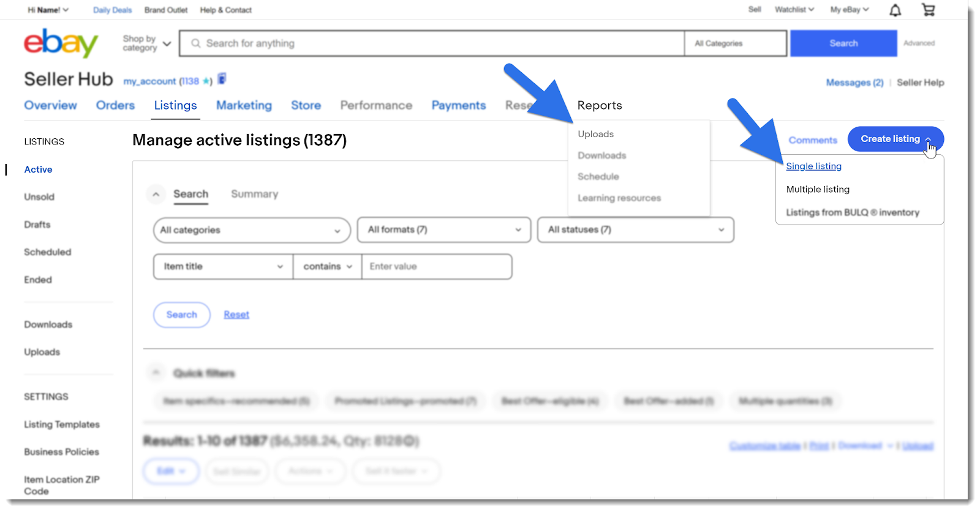
Task: Click the Create listing button
Action: pos(895,139)
